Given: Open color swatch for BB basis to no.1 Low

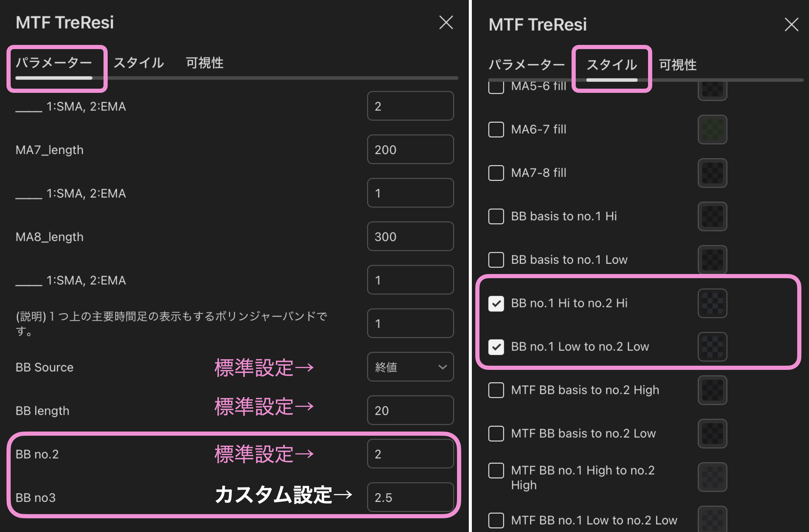Looking at the screenshot, I should point(712,260).
